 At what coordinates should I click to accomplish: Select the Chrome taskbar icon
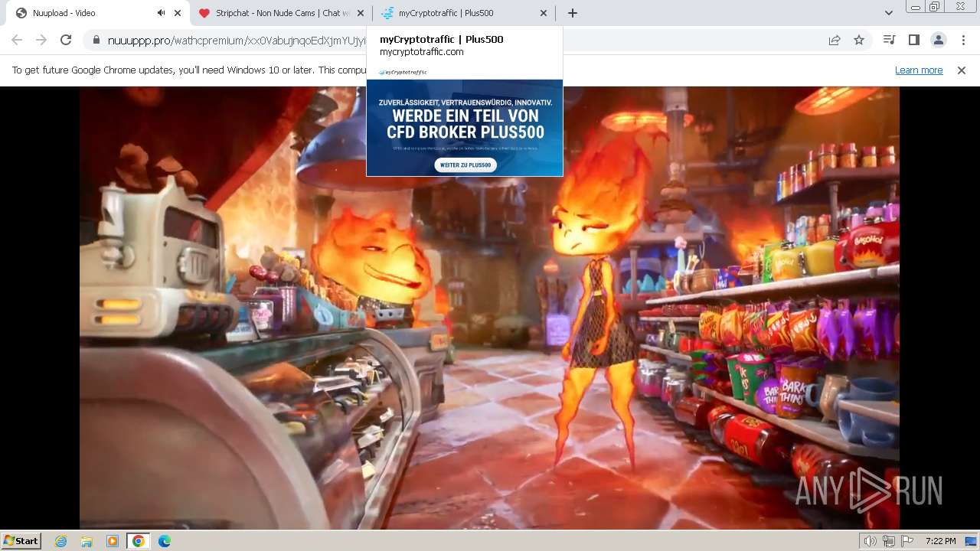click(138, 541)
